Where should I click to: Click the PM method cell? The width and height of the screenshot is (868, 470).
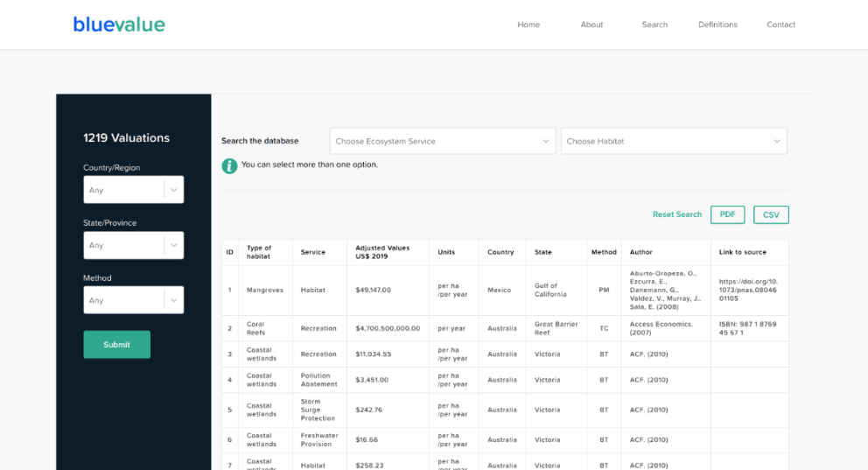(604, 290)
